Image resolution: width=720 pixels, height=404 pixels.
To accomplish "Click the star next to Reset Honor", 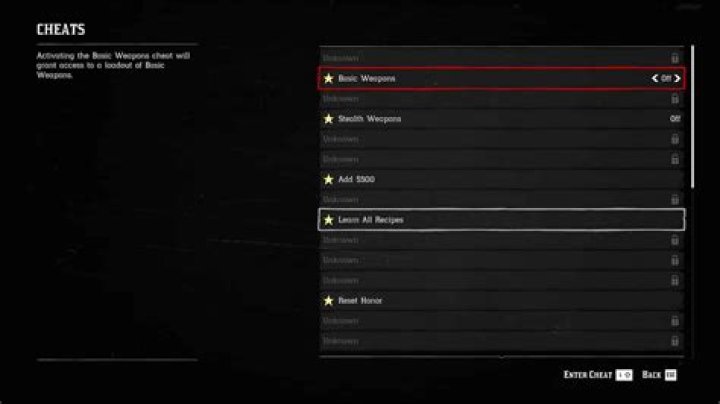I will (328, 301).
